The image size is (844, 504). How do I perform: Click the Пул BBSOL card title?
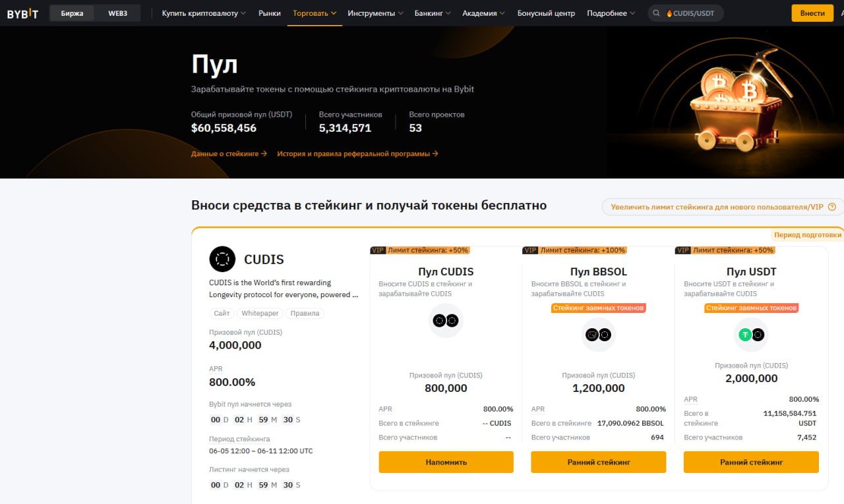[x=599, y=271]
